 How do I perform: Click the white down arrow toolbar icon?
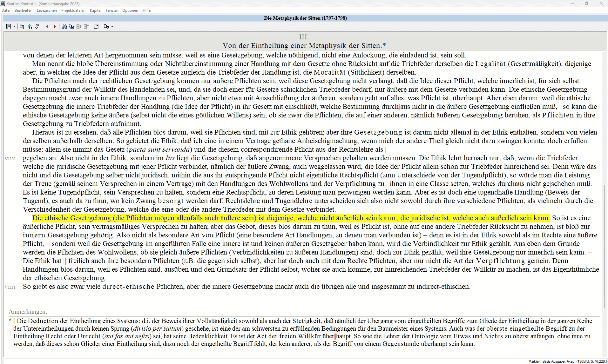point(37,27)
